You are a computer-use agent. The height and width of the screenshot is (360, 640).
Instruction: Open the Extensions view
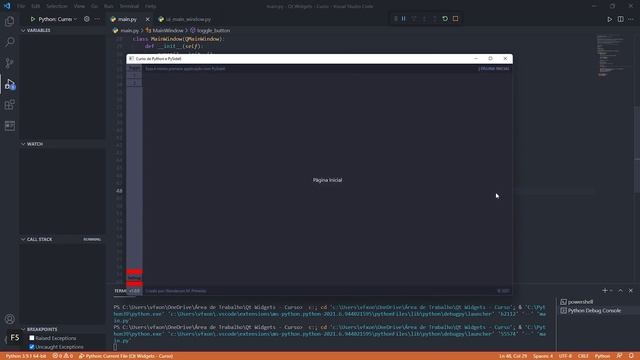click(10, 105)
